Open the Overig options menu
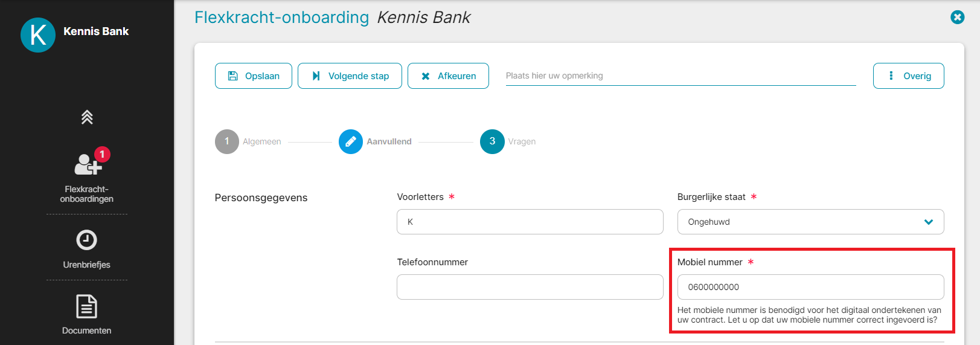Viewport: 980px width, 345px height. [x=909, y=76]
